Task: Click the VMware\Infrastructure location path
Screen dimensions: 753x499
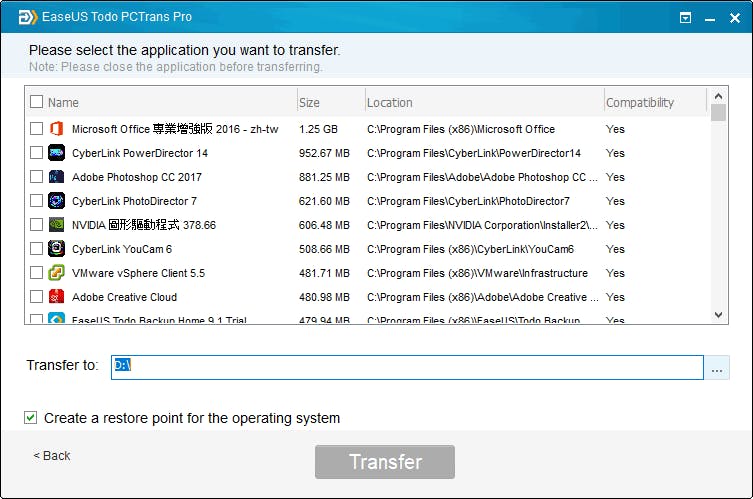Action: [477, 273]
